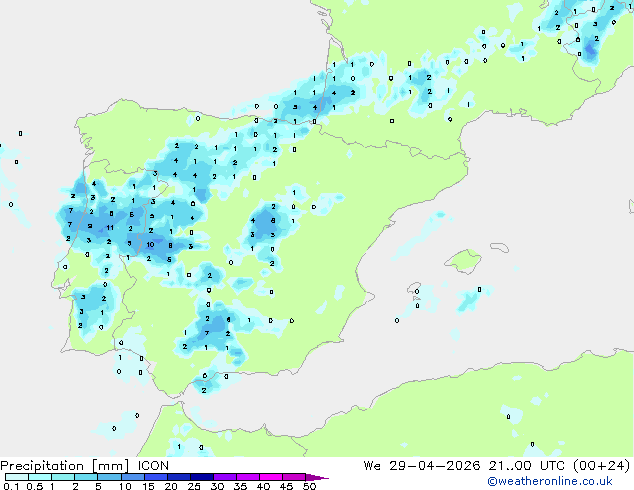
Task: Click the '50' legend scale label
Action: tap(309, 486)
